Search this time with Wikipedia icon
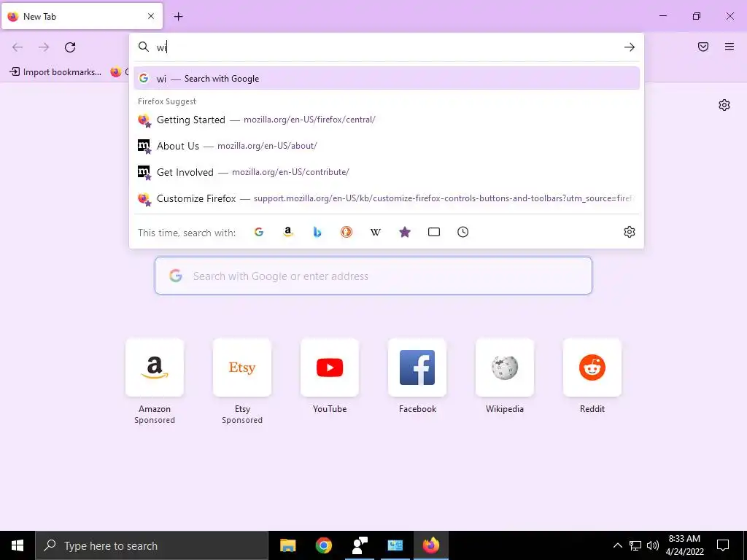Screen dimensions: 747x560 pyautogui.click(x=376, y=232)
